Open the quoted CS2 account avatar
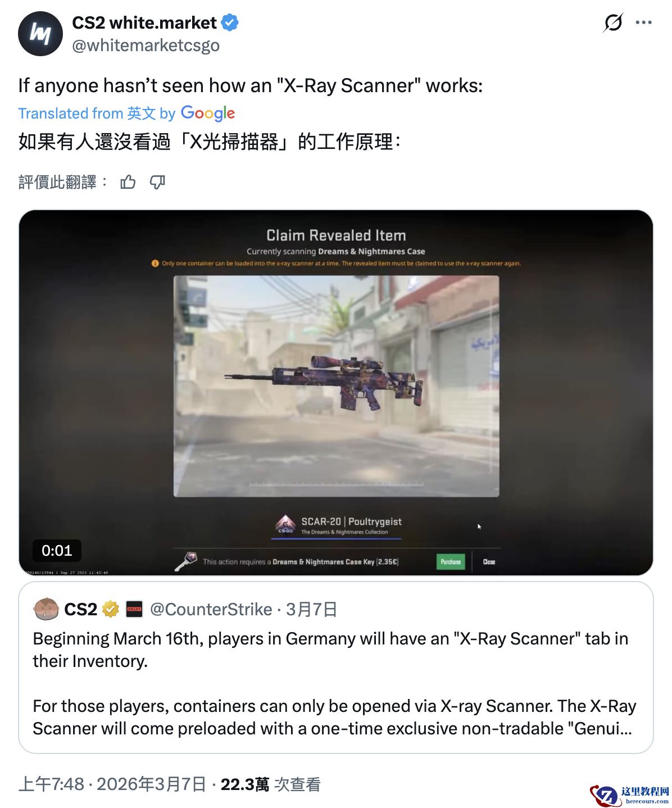 coord(46,609)
